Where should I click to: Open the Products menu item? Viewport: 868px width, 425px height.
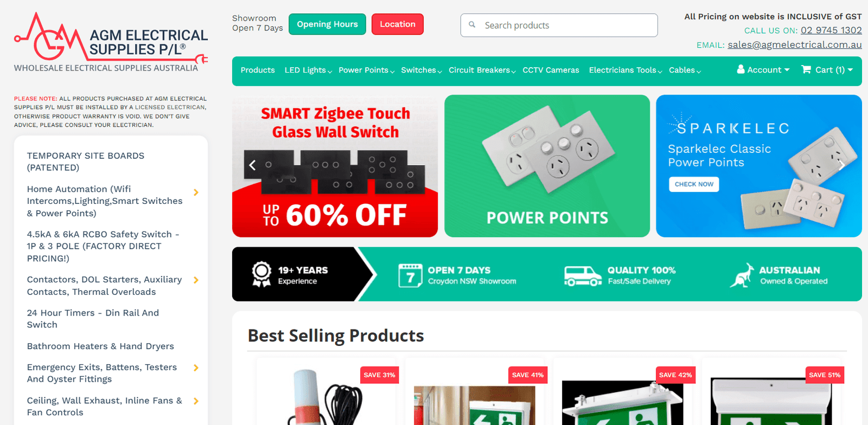point(258,70)
